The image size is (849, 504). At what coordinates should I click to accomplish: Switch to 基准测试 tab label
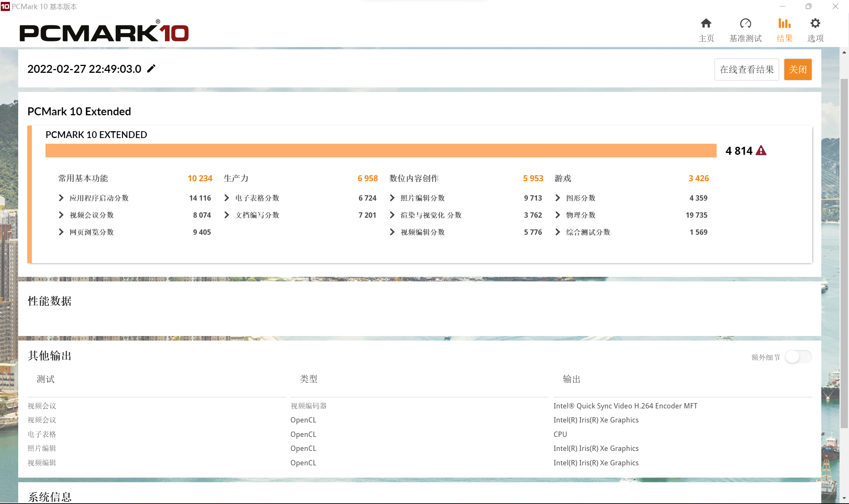tap(745, 38)
